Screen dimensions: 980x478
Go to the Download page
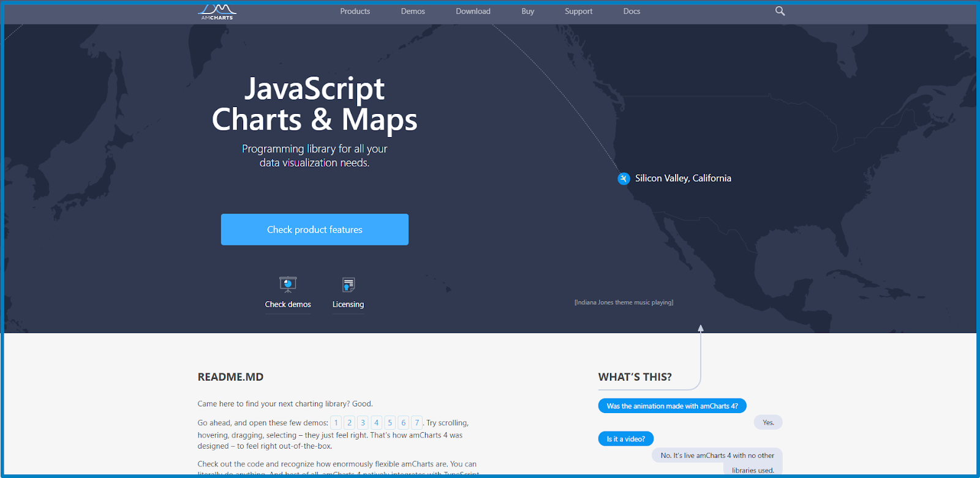pos(473,12)
